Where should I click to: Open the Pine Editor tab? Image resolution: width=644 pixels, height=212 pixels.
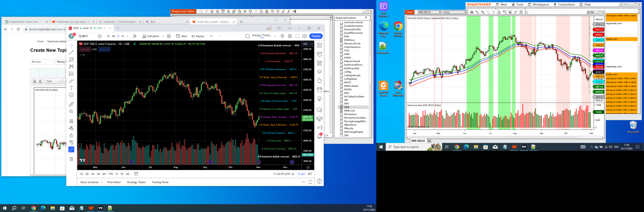[x=114, y=182]
